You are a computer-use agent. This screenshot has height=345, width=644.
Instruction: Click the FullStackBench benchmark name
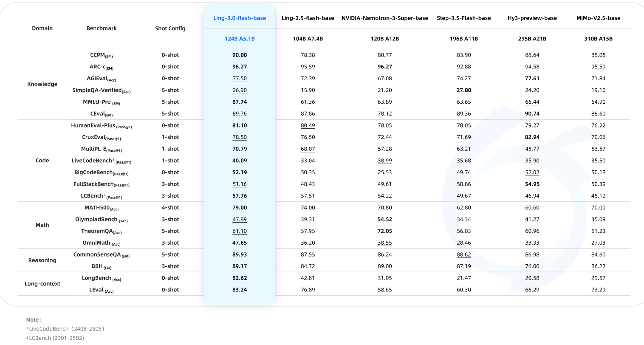(102, 184)
